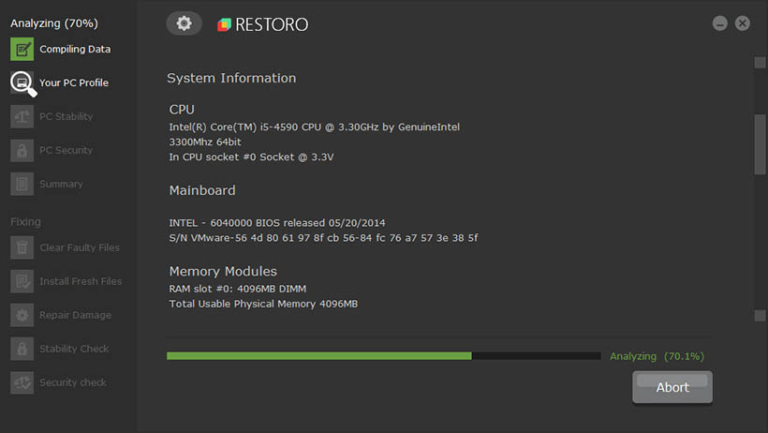Click the Your PC Profile magnifier icon

coord(22,83)
